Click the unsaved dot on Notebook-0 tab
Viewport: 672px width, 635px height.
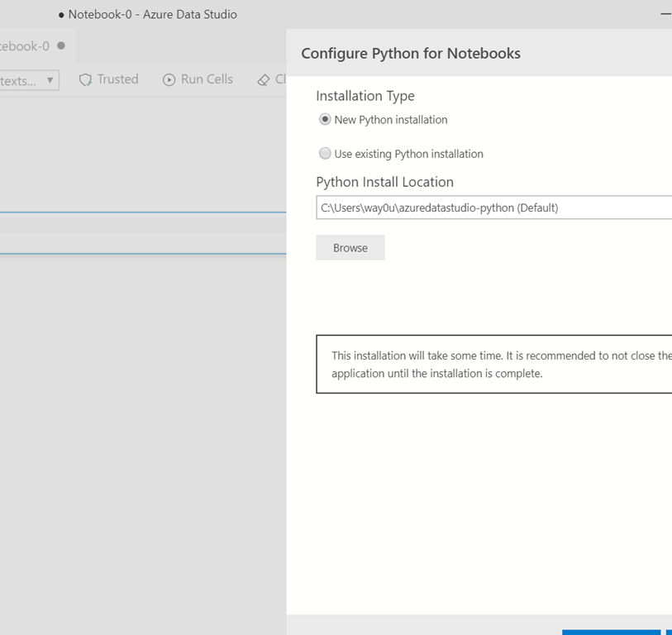point(61,46)
